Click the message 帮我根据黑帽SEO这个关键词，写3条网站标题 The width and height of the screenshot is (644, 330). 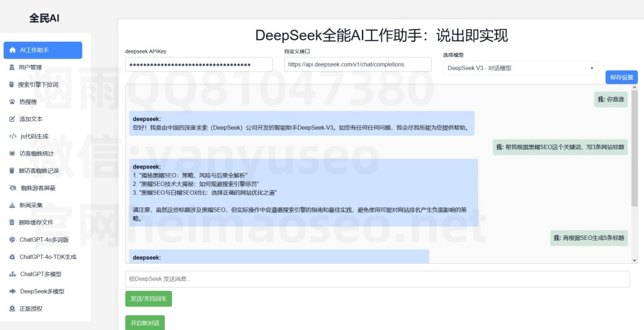tap(560, 147)
